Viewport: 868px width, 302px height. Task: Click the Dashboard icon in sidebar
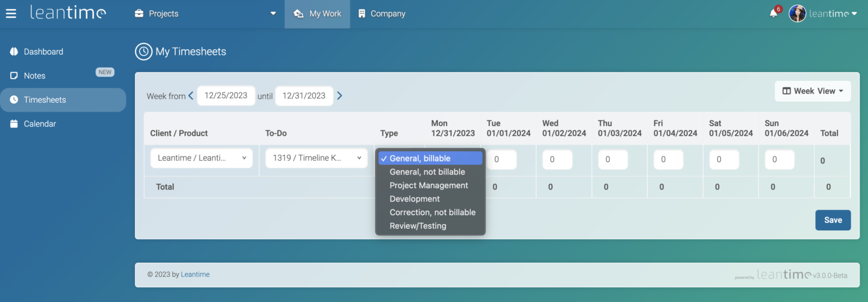click(x=14, y=51)
